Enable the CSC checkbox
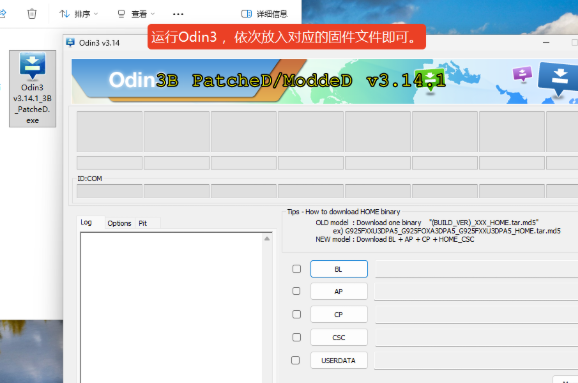The image size is (578, 383). coord(296,337)
